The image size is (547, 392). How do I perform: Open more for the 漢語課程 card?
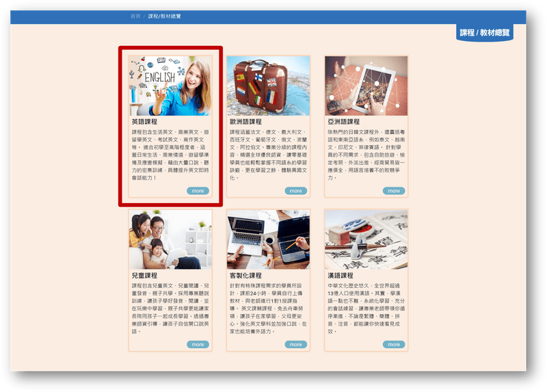coord(394,344)
